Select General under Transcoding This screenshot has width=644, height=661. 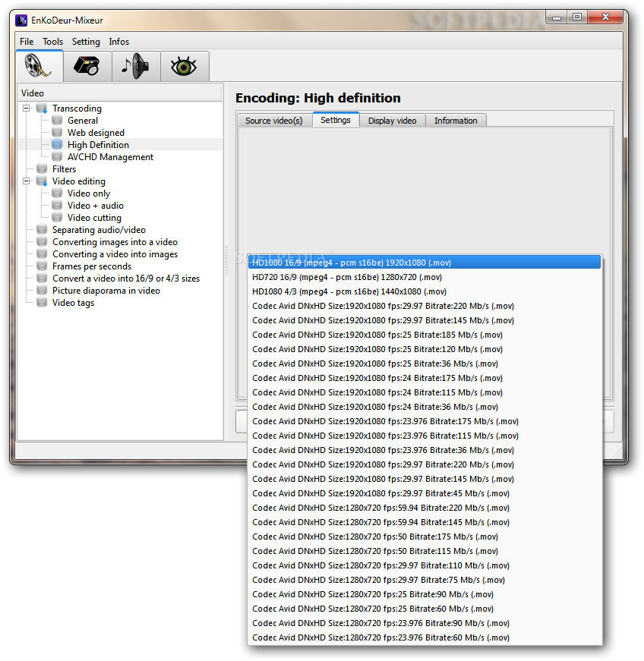[83, 121]
